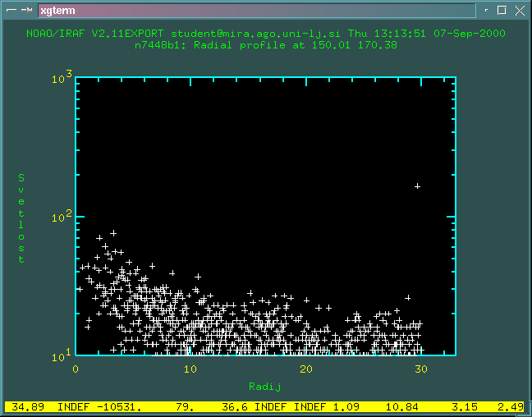This screenshot has height=417, width=532.
Task: Click the isolated outlier point near radius 30
Action: (417, 186)
